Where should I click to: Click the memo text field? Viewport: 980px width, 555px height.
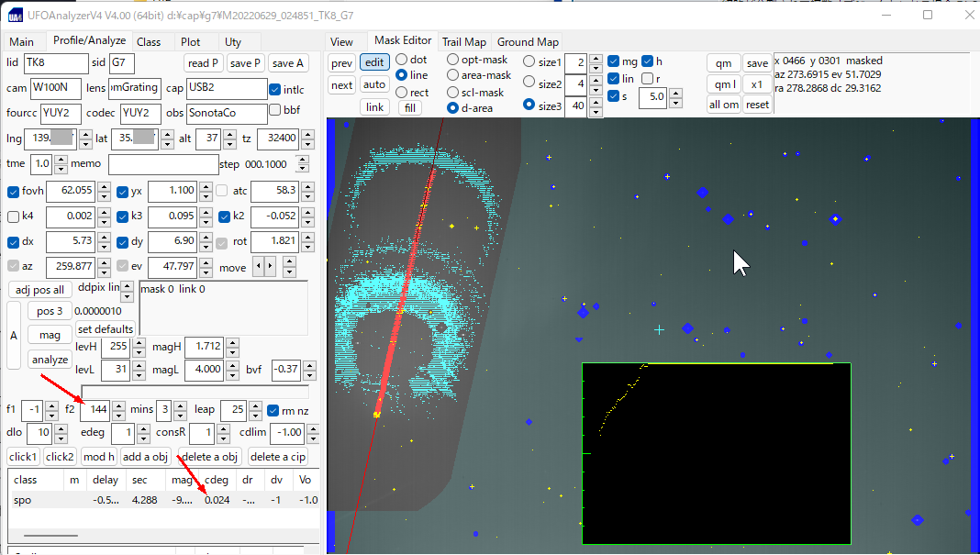[161, 165]
